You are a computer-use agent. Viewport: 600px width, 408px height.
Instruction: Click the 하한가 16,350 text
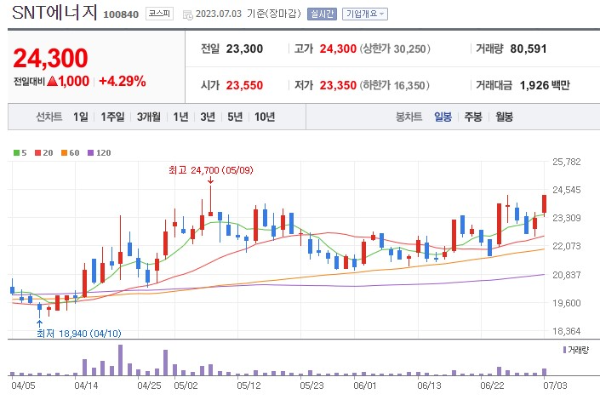click(x=395, y=85)
